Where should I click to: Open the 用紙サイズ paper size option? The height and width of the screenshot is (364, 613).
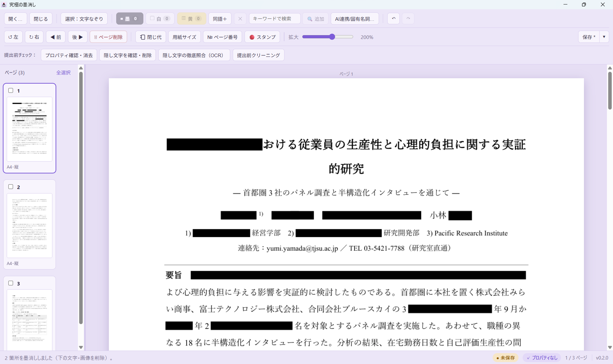(184, 37)
